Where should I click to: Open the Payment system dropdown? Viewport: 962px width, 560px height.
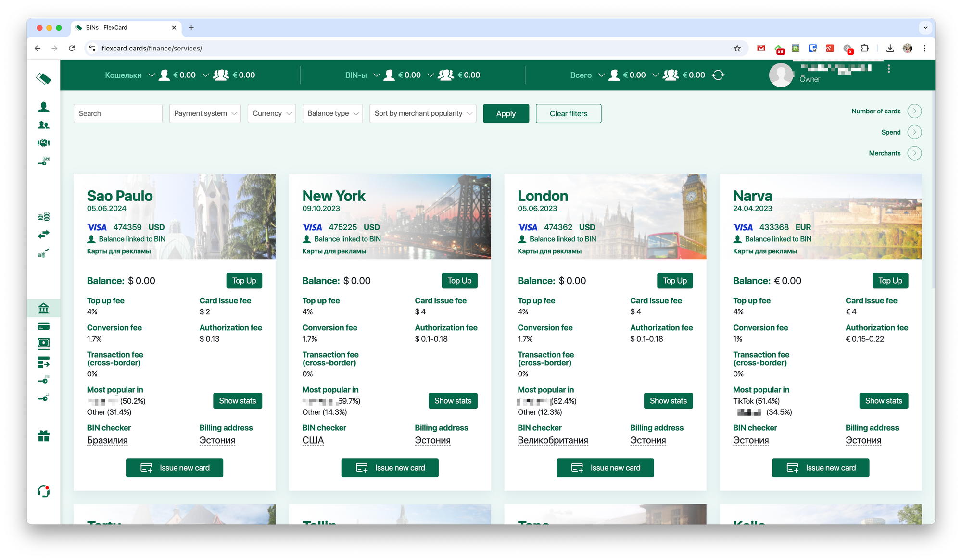coord(205,113)
